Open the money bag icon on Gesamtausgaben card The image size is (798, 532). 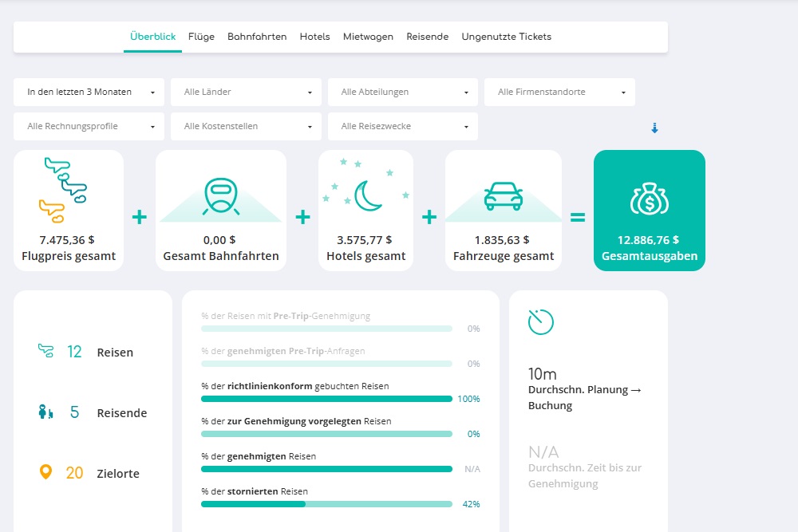coord(649,197)
